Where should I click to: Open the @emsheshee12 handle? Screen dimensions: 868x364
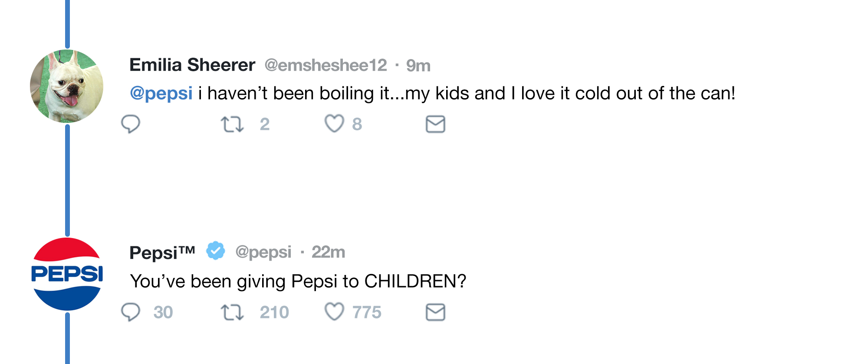[325, 66]
